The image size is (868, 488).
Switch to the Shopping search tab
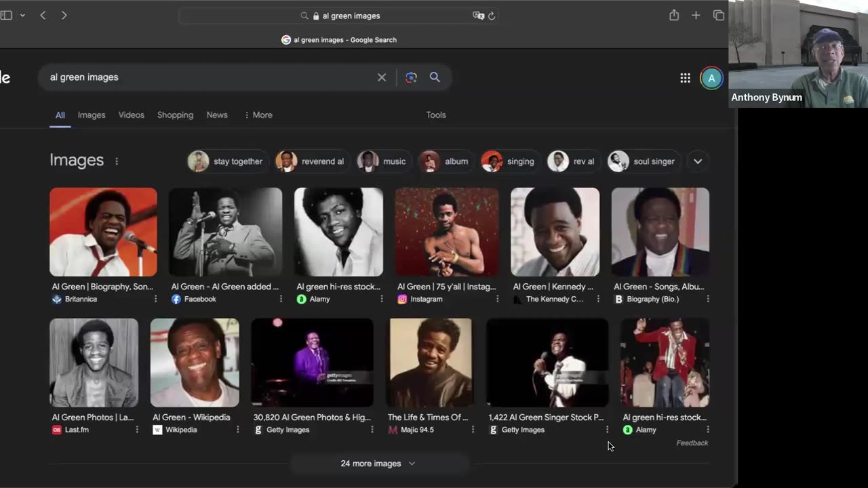[176, 115]
